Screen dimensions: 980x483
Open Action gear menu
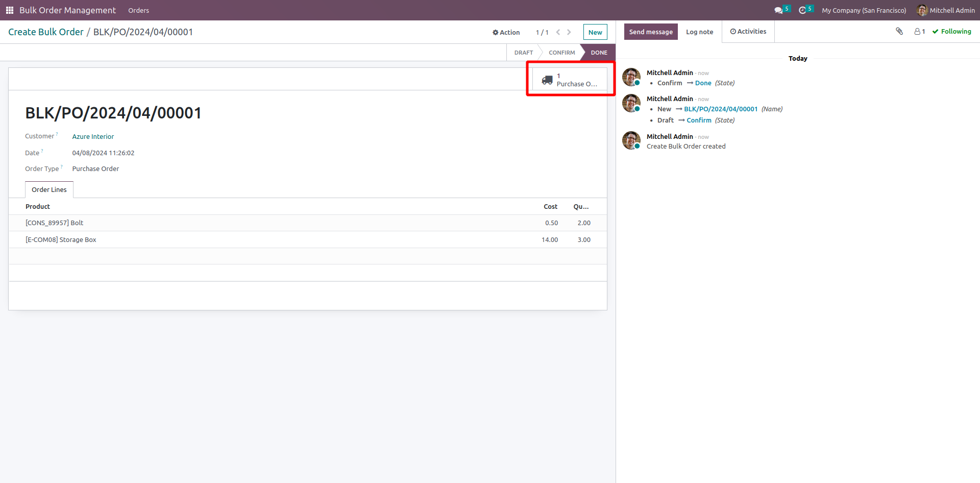tap(506, 32)
